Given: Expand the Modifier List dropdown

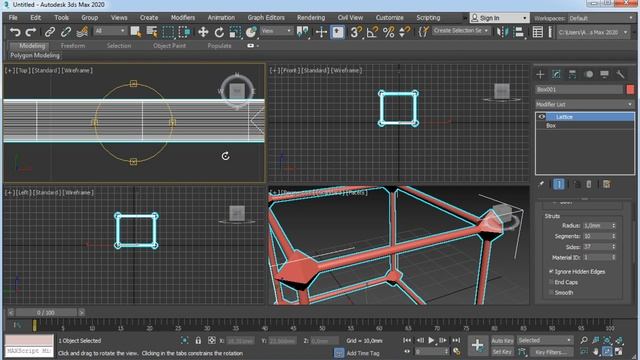Looking at the screenshot, I should tap(584, 104).
